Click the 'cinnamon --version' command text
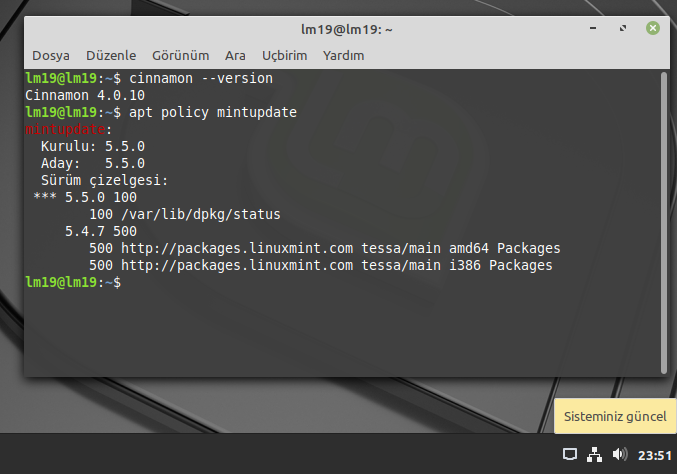The width and height of the screenshot is (677, 474). 201,78
